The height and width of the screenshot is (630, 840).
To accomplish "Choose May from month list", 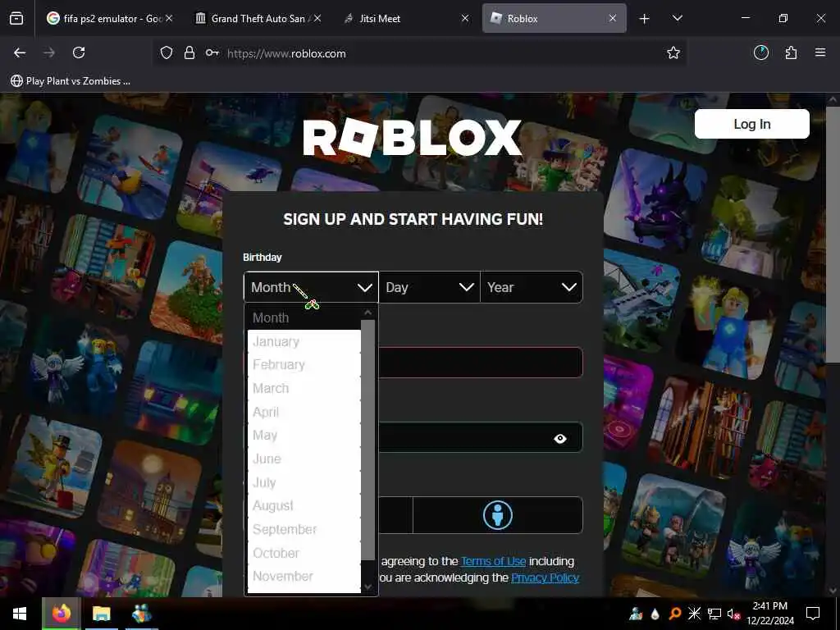I will (304, 435).
